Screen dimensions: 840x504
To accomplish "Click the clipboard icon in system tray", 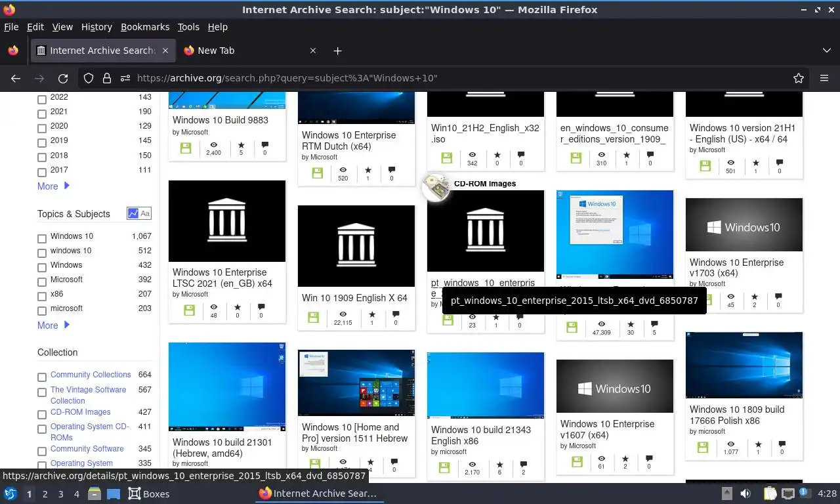I will pyautogui.click(x=770, y=493).
